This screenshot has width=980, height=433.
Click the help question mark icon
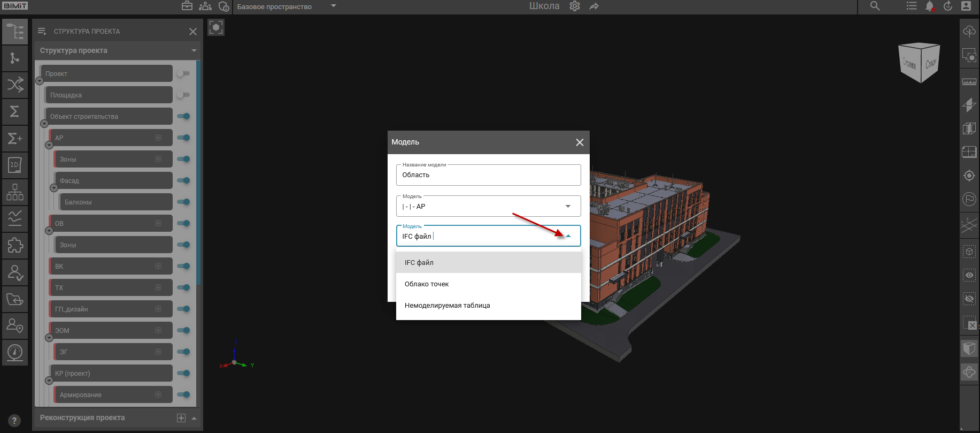[15, 421]
